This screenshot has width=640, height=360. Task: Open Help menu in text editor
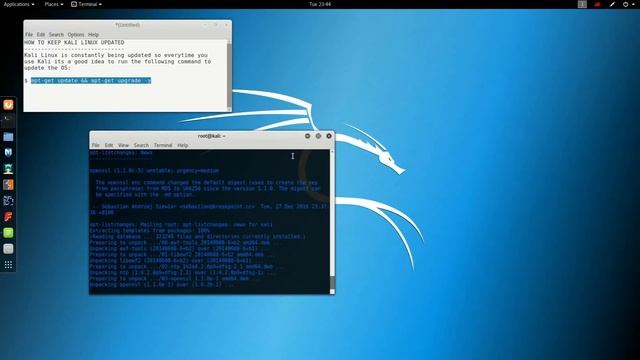93,35
